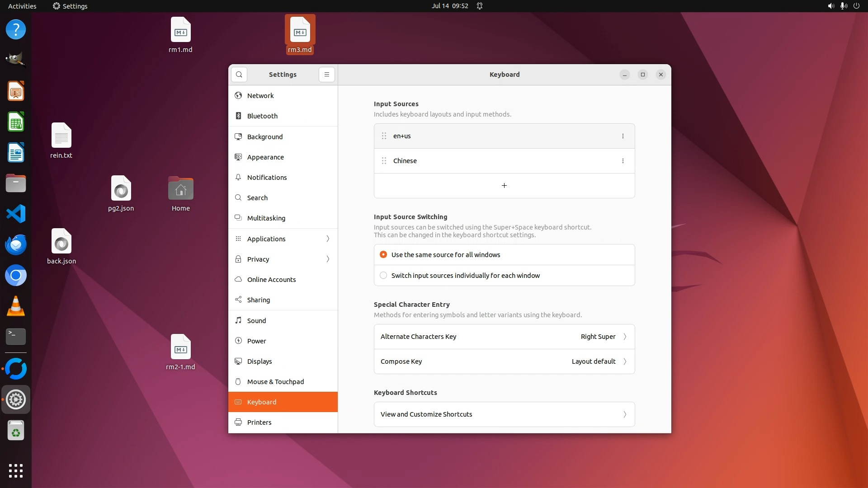Click drag handle beside Chinese input source

pos(384,161)
